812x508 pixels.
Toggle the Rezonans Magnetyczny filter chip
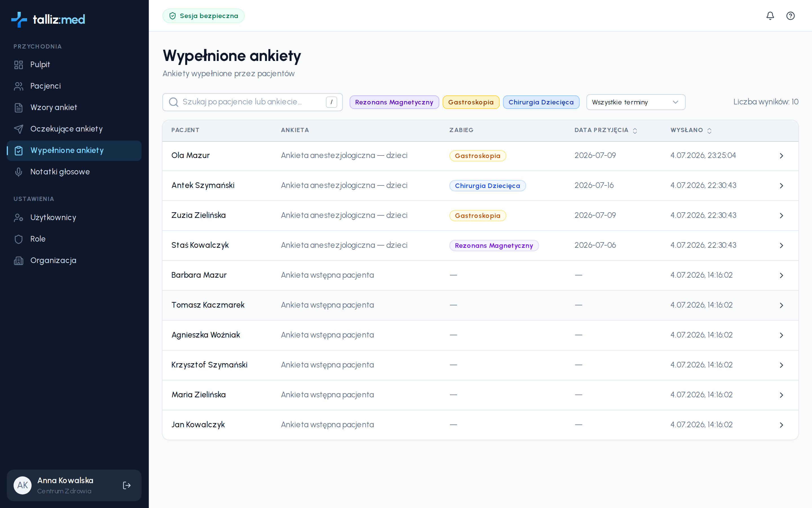[394, 102]
